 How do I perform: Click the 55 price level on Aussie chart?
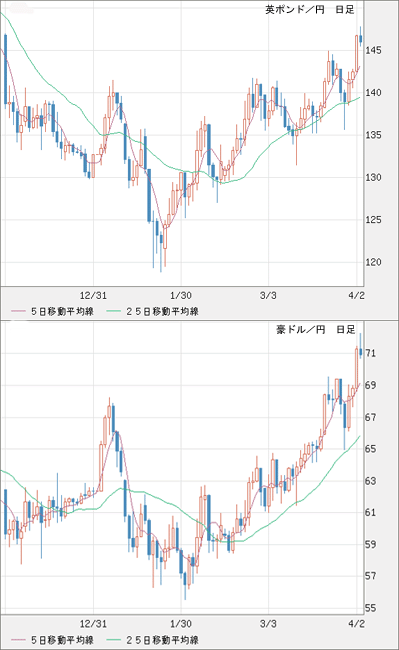(371, 608)
